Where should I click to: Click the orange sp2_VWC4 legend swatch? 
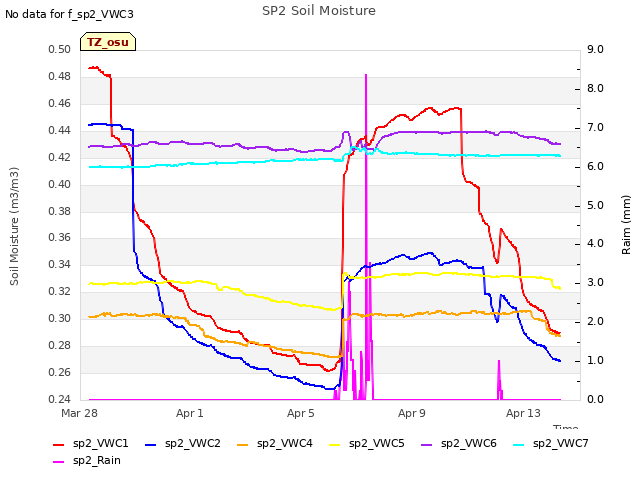coord(243,444)
